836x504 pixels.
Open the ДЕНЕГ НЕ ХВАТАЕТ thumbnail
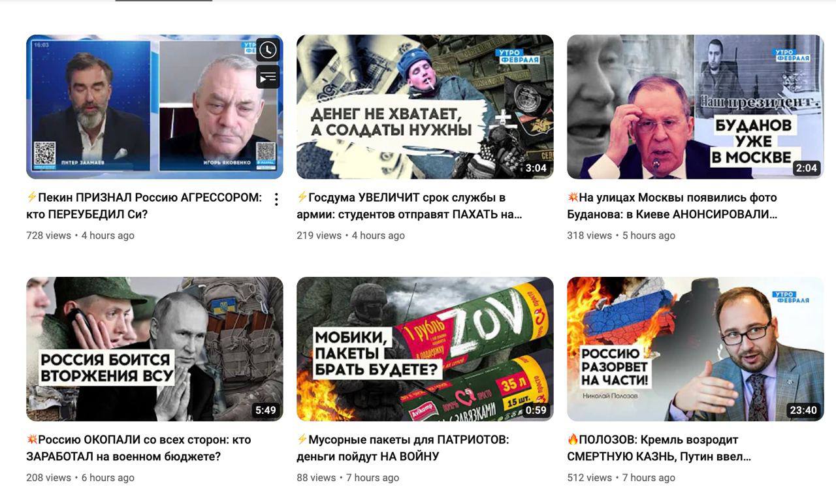425,106
